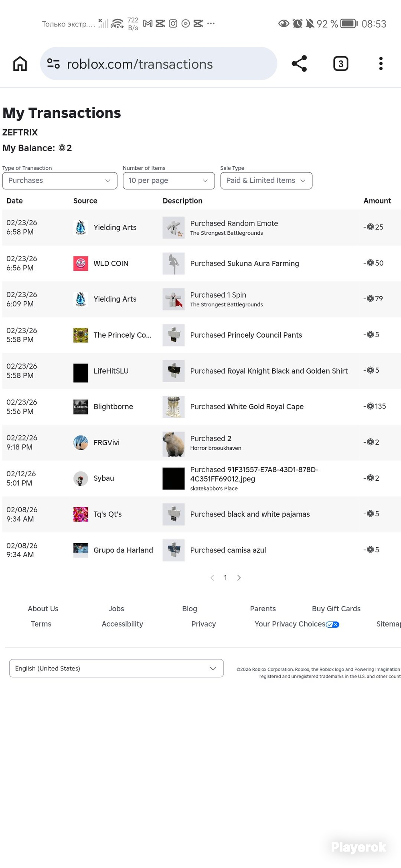Image resolution: width=401 pixels, height=868 pixels.
Task: Open the Buy Gift Cards link
Action: tap(336, 609)
